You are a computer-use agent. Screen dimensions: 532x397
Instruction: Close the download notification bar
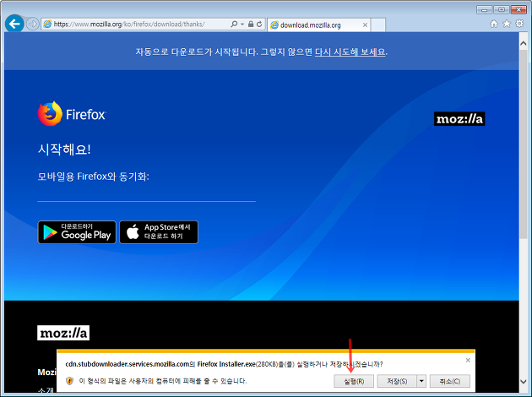[x=468, y=360]
